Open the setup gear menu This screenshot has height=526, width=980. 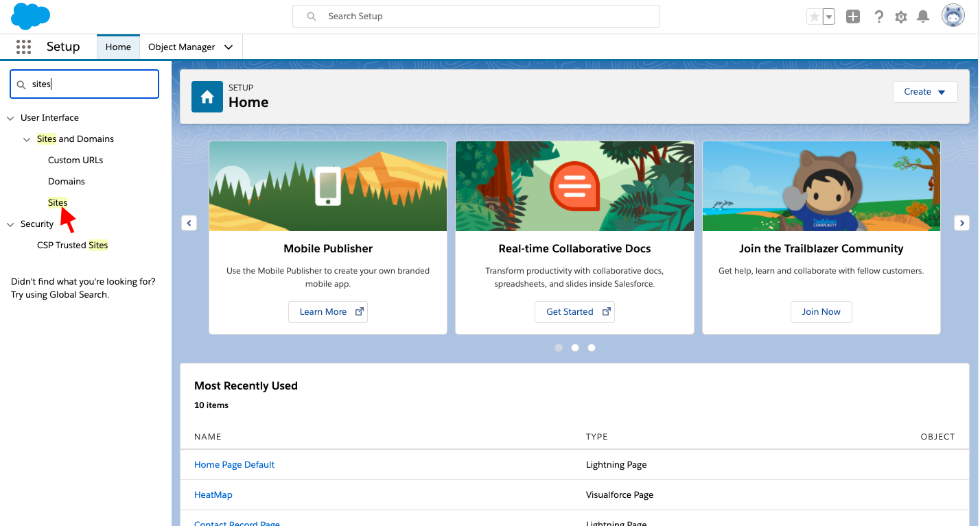click(x=901, y=16)
